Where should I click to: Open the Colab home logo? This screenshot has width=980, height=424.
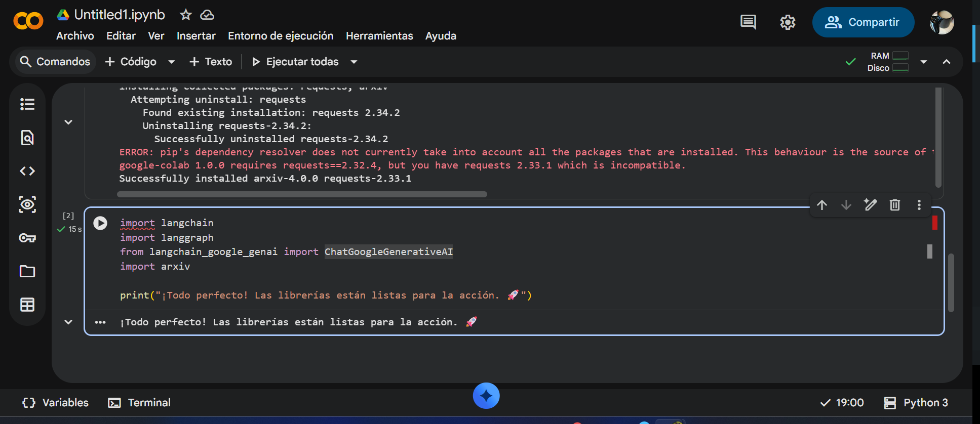(x=28, y=21)
